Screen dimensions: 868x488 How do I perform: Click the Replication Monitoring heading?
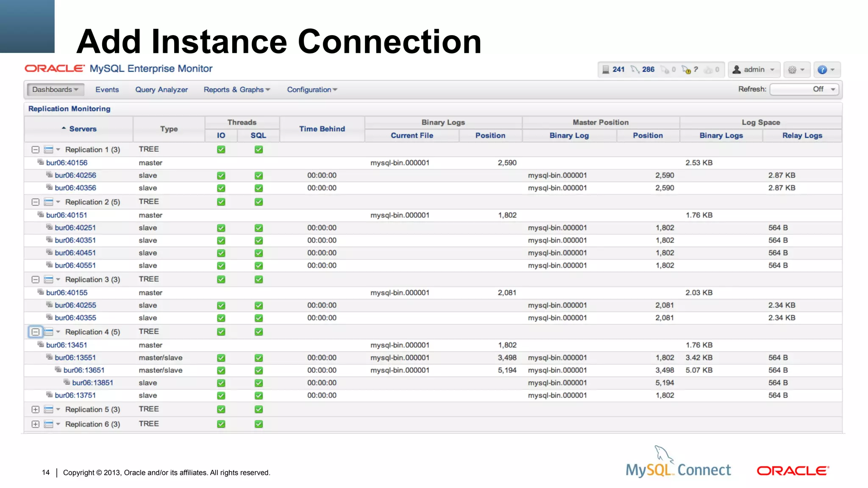(70, 109)
